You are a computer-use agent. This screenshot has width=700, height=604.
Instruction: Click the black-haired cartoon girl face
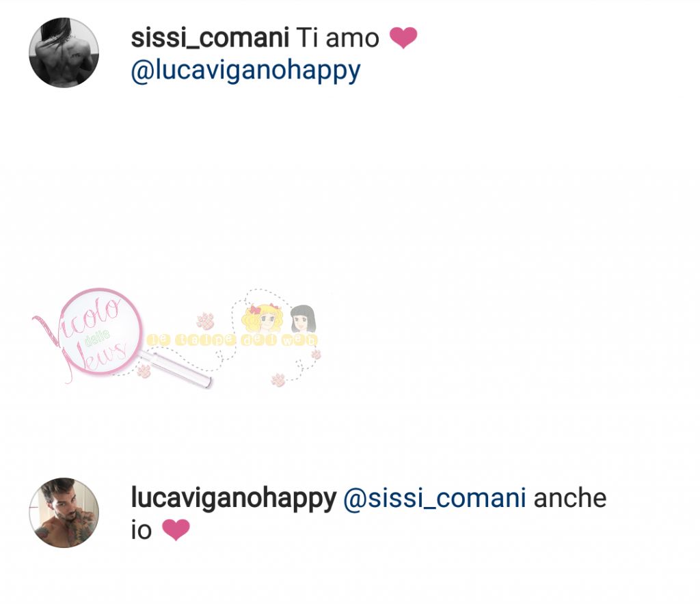303,319
